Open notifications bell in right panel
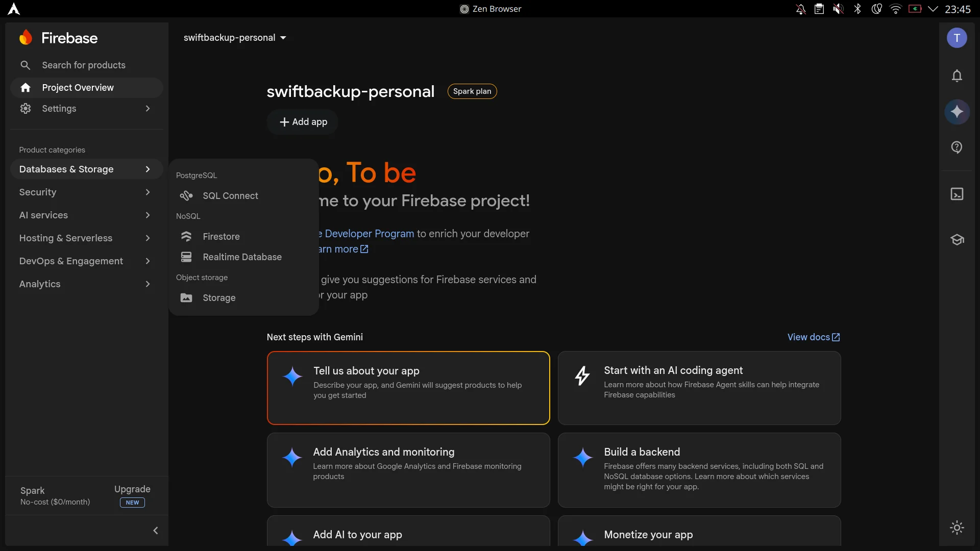 point(957,76)
